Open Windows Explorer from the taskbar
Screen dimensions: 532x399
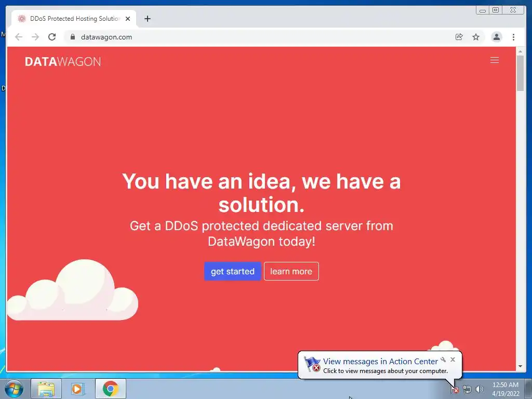(46, 389)
